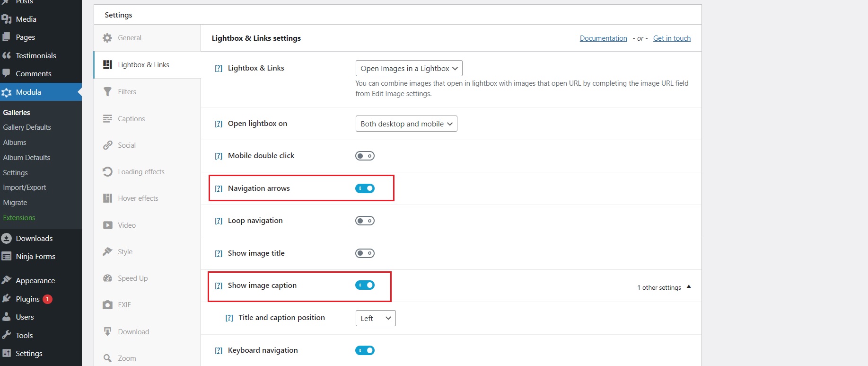
Task: Click the Get in touch link
Action: [672, 38]
